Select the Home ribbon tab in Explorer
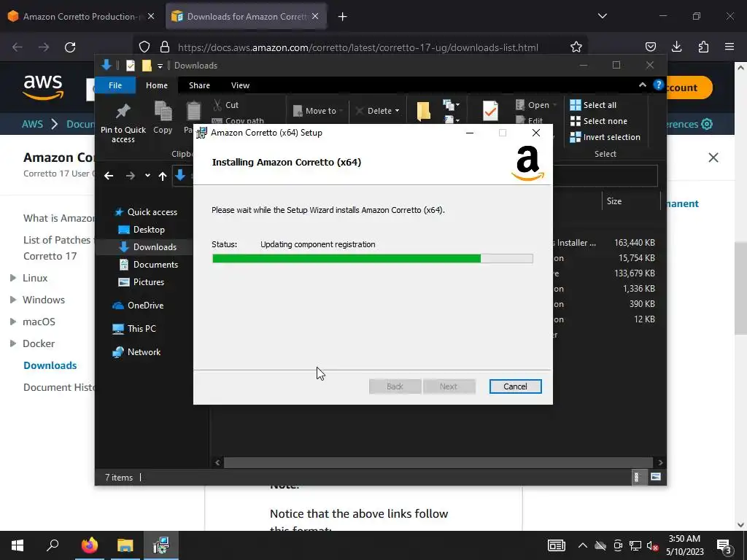The width and height of the screenshot is (747, 560). pyautogui.click(x=157, y=85)
